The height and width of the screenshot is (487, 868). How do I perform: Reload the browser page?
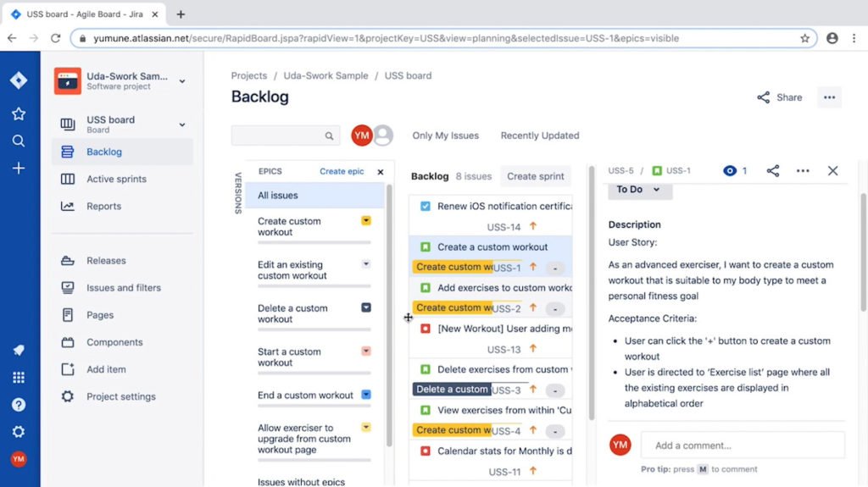[x=55, y=38]
